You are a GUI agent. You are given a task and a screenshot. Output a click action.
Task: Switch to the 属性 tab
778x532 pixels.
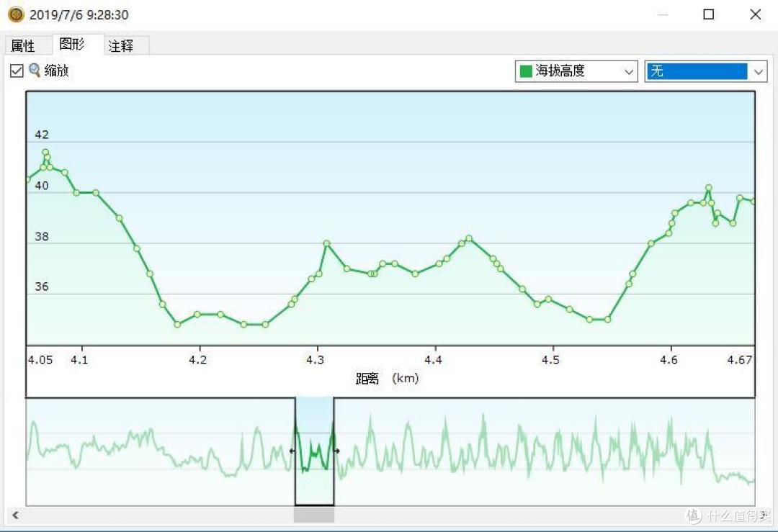click(x=23, y=46)
